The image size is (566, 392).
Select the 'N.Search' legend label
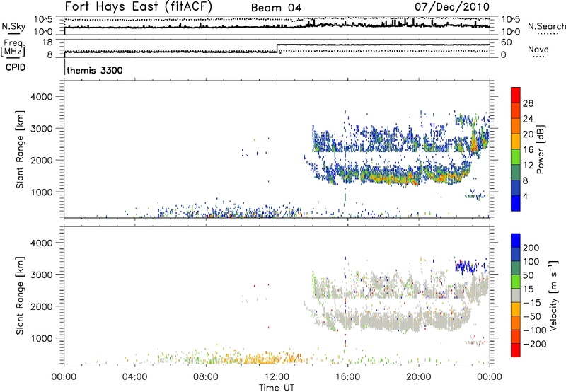(x=546, y=26)
